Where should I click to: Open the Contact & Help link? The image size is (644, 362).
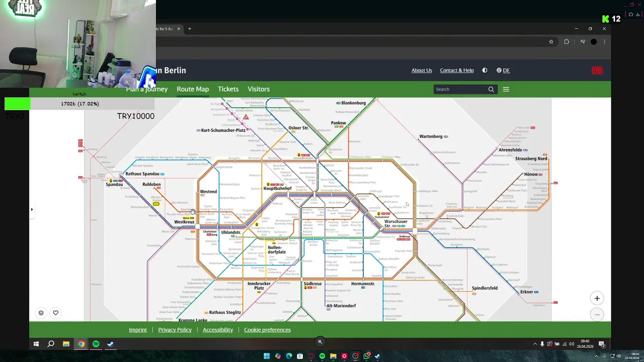point(457,70)
